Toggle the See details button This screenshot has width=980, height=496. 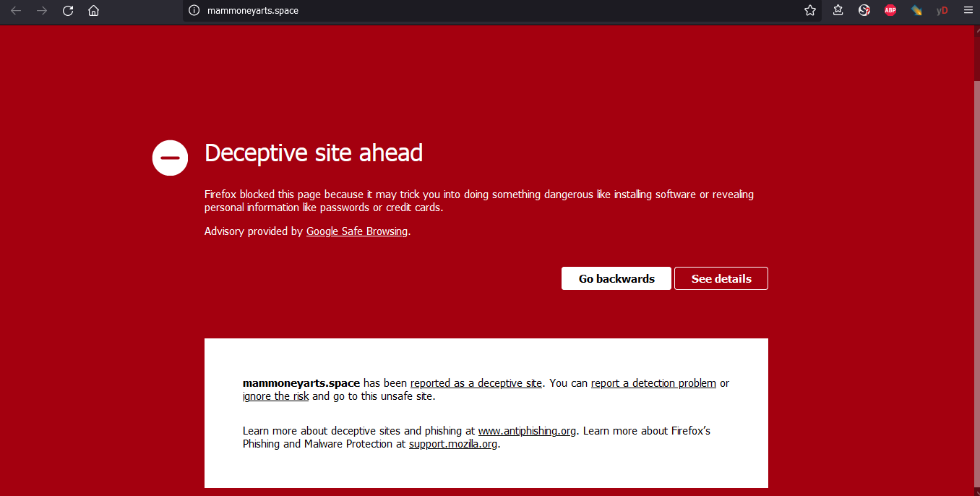(x=721, y=278)
